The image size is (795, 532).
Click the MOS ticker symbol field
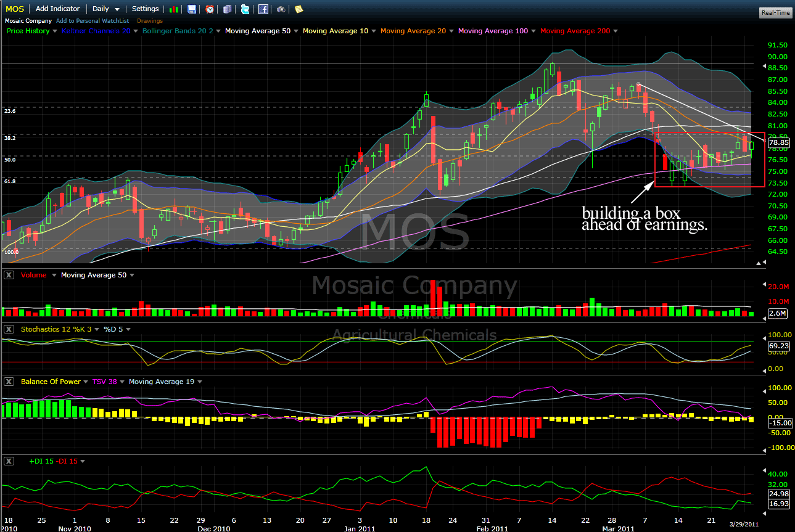click(x=15, y=9)
